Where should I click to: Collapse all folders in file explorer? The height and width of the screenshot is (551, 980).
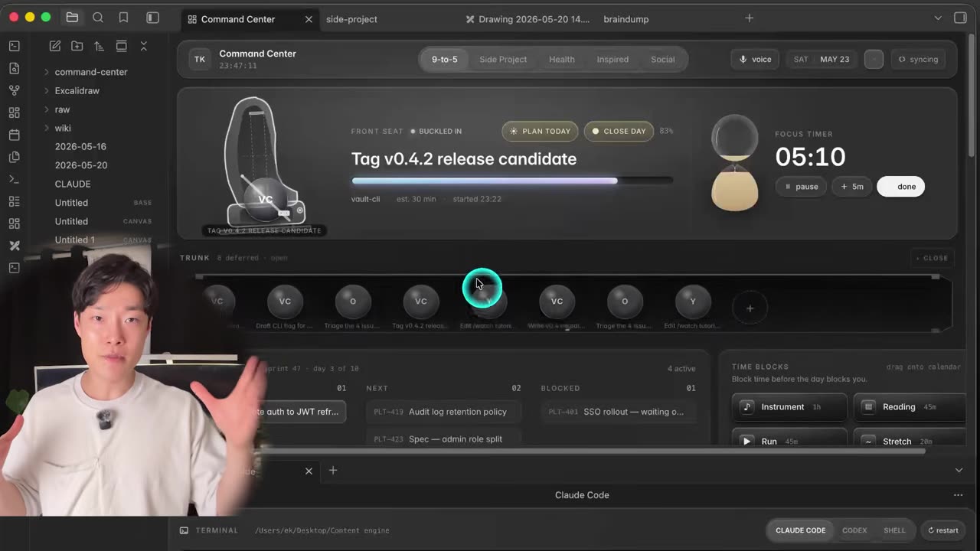click(143, 46)
